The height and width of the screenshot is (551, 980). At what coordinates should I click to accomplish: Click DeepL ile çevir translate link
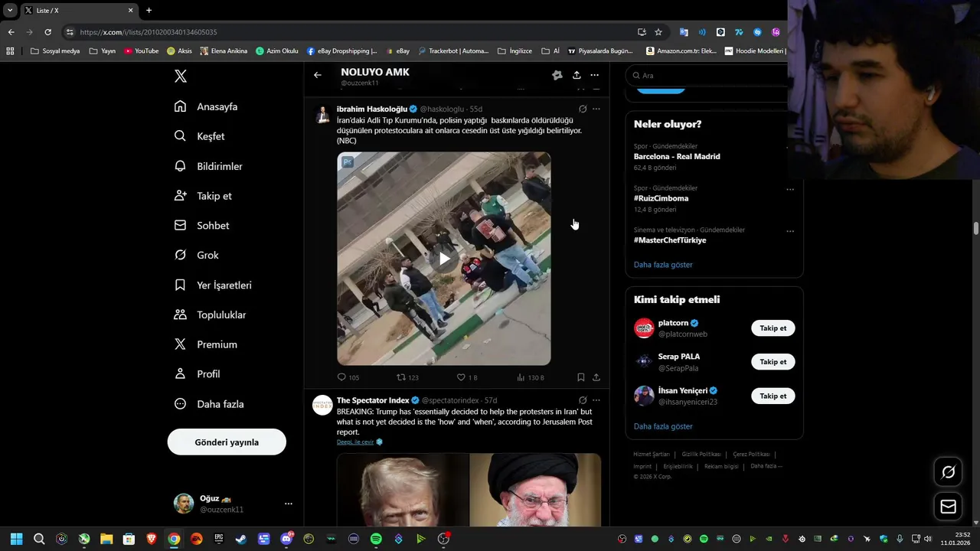355,442
